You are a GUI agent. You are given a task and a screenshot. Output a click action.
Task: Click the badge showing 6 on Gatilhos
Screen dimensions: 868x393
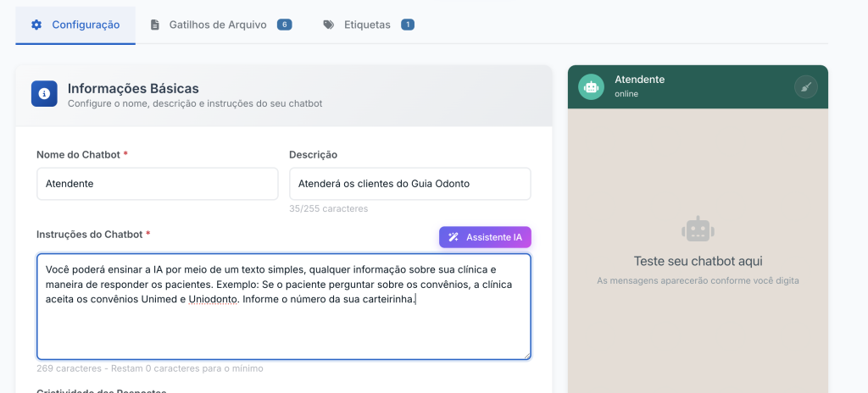point(285,25)
